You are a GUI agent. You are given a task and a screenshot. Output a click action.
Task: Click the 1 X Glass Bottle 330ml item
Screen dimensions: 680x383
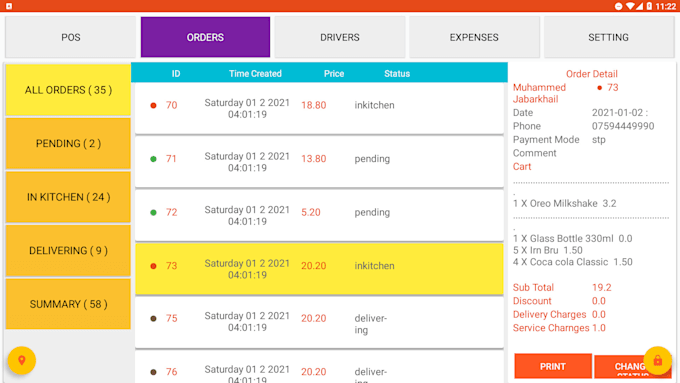coord(572,239)
